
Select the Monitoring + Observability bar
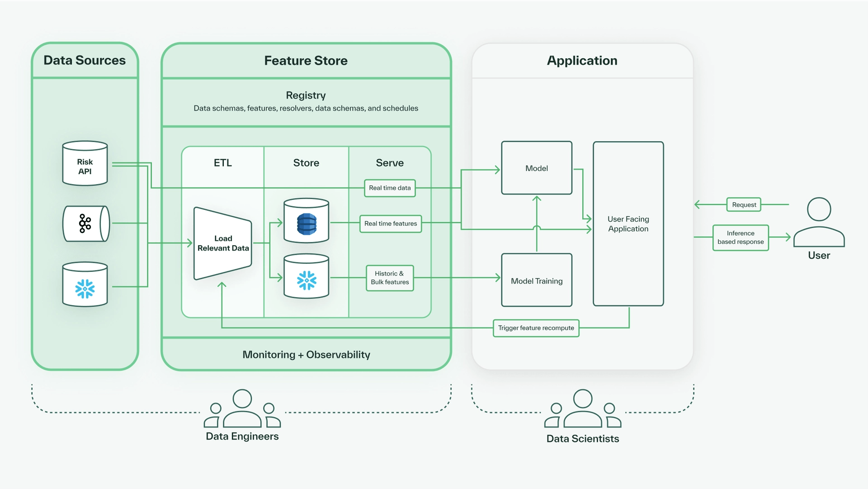306,355
